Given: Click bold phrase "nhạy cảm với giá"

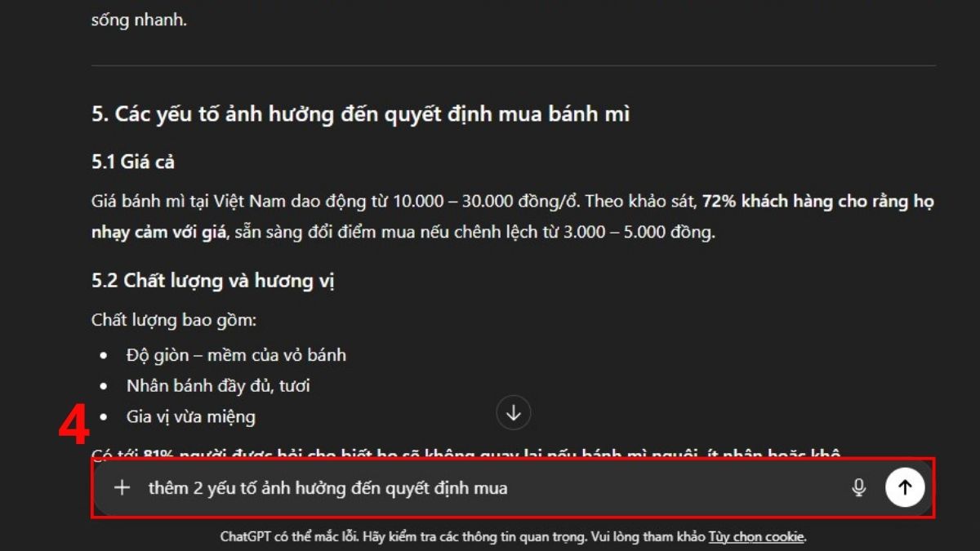Looking at the screenshot, I should tap(158, 233).
